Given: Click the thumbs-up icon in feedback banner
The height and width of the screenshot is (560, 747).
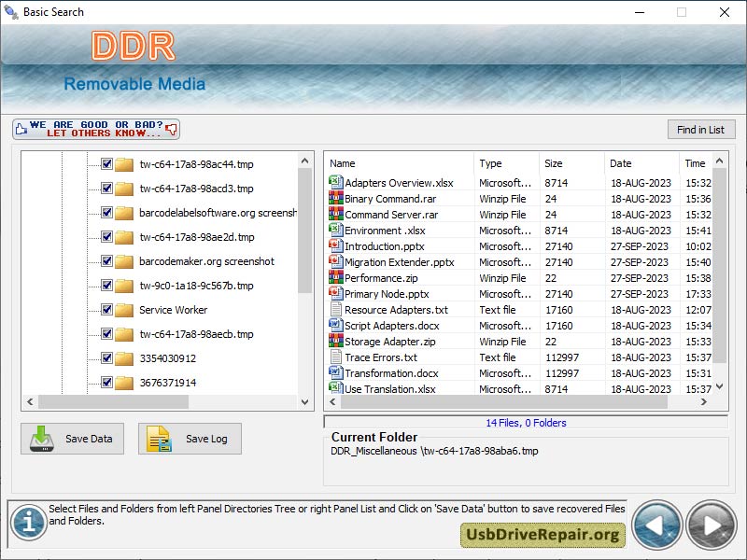Looking at the screenshot, I should point(21,129).
